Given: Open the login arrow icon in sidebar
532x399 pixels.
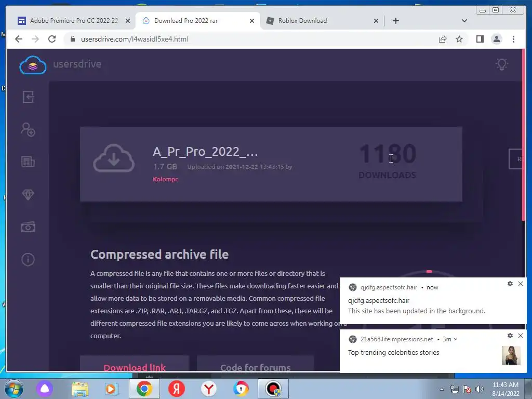Looking at the screenshot, I should (x=28, y=97).
